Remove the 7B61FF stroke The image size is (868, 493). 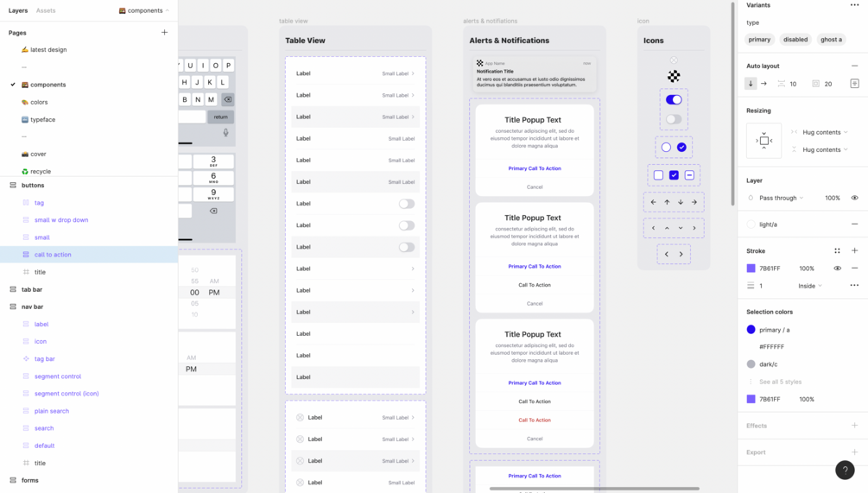coord(854,269)
